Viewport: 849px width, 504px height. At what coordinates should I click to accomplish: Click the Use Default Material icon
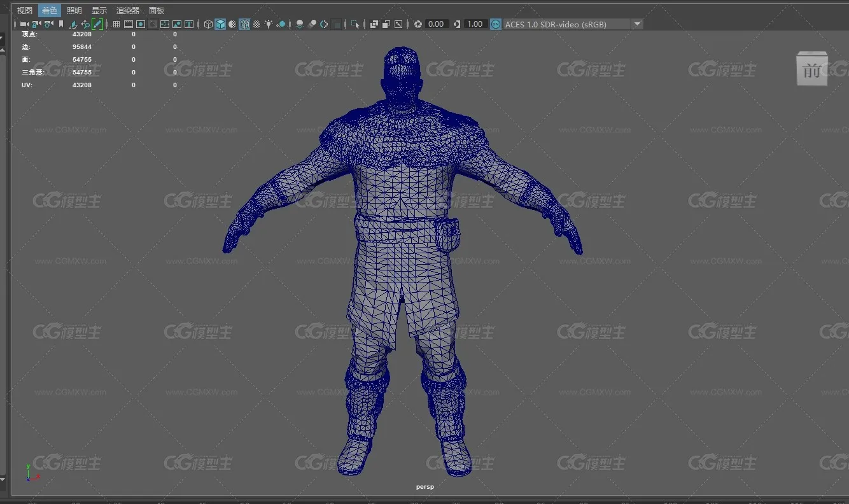[x=232, y=24]
